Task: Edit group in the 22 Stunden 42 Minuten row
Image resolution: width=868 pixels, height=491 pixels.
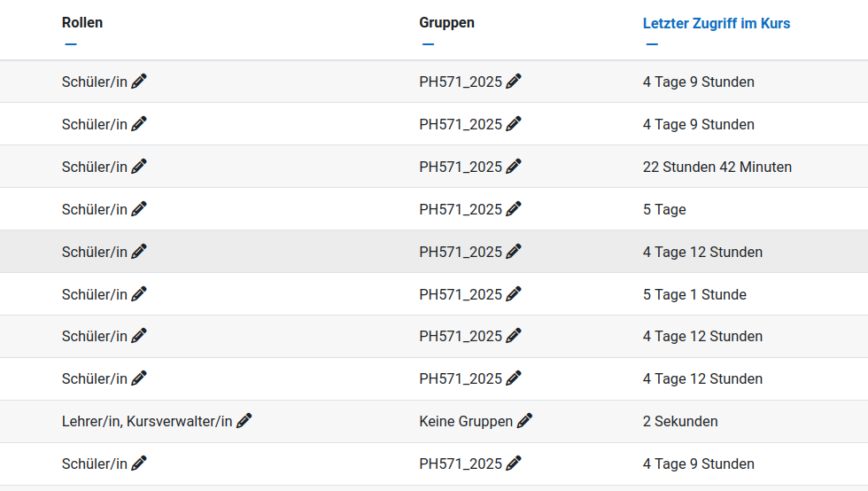Action: (514, 166)
